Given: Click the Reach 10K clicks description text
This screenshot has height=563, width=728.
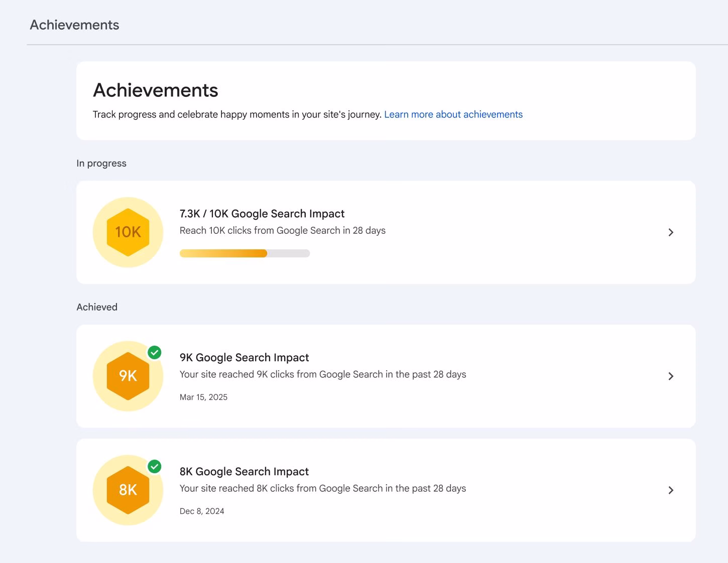Looking at the screenshot, I should 283,230.
